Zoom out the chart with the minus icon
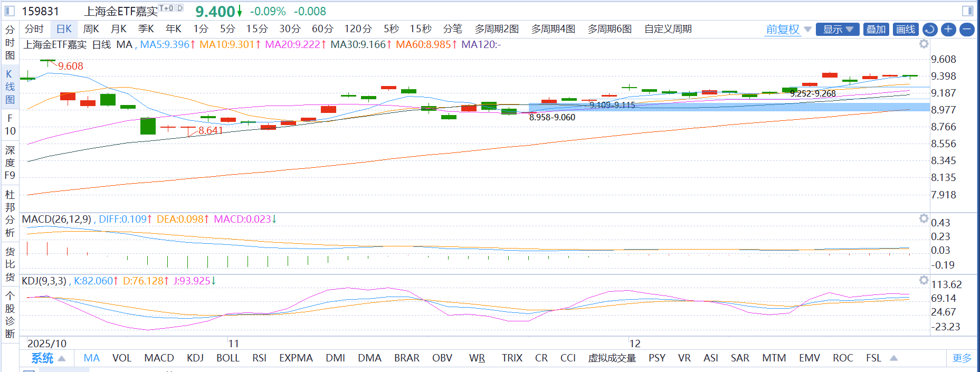980x372 pixels. [x=967, y=30]
